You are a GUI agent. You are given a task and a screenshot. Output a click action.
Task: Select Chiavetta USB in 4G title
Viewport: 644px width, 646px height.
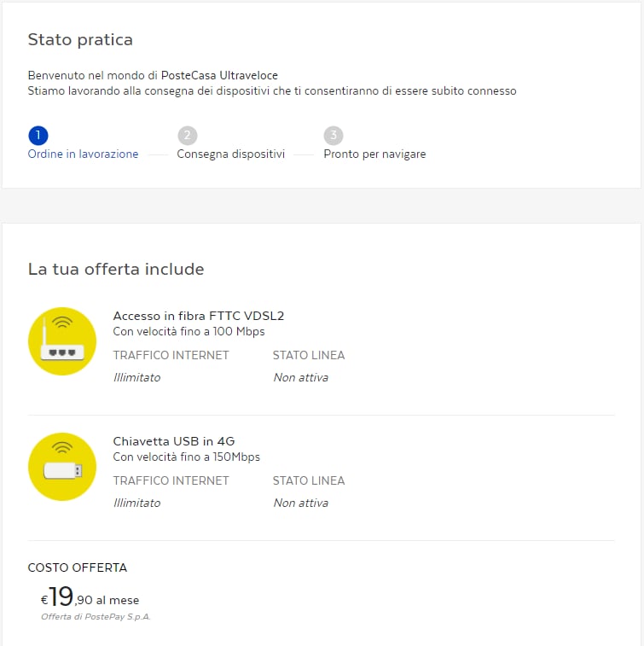coord(174,441)
